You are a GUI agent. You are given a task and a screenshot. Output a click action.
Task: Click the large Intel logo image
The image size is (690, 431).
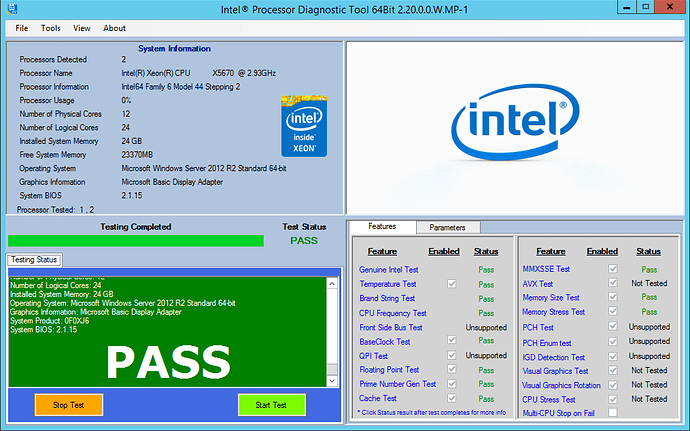tap(516, 125)
